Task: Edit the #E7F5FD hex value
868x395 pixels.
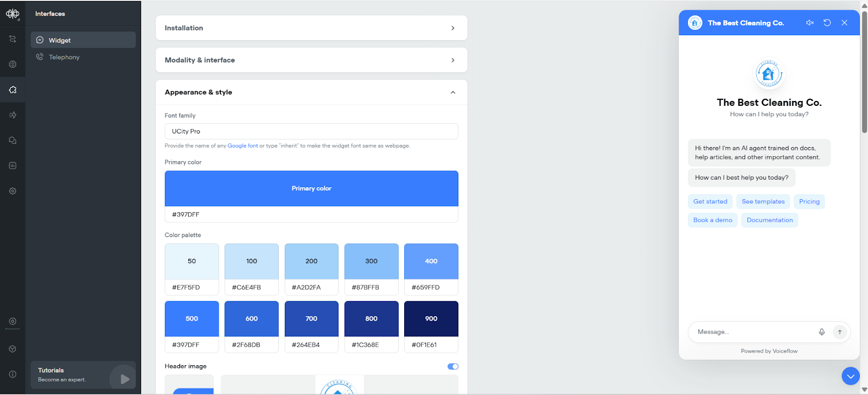Action: click(x=192, y=287)
